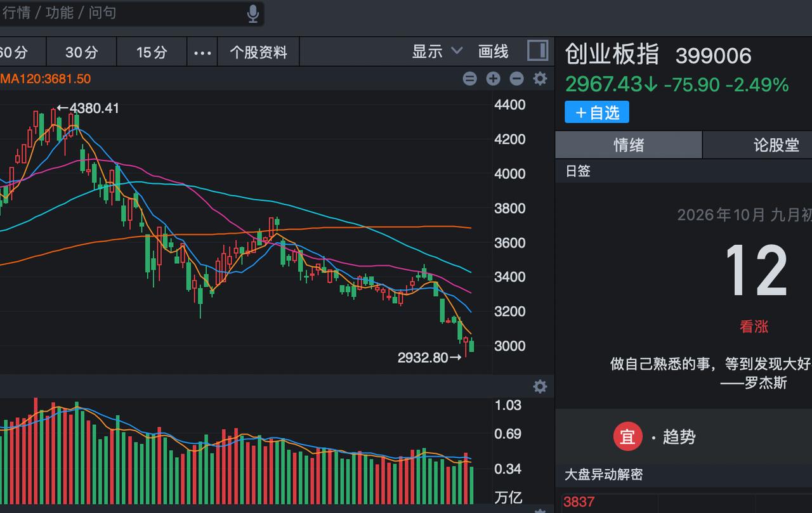This screenshot has width=812, height=513.
Task: Select the 30分 period tab
Action: (x=82, y=52)
